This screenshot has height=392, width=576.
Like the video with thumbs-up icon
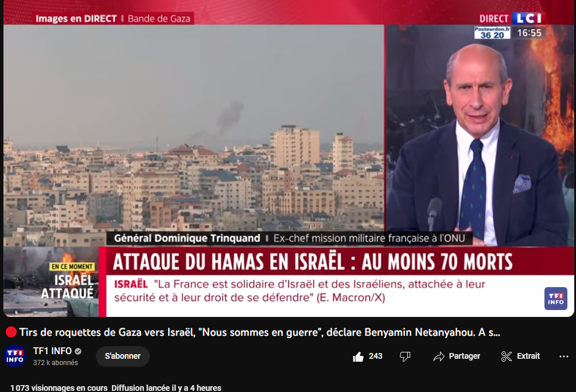(x=358, y=356)
